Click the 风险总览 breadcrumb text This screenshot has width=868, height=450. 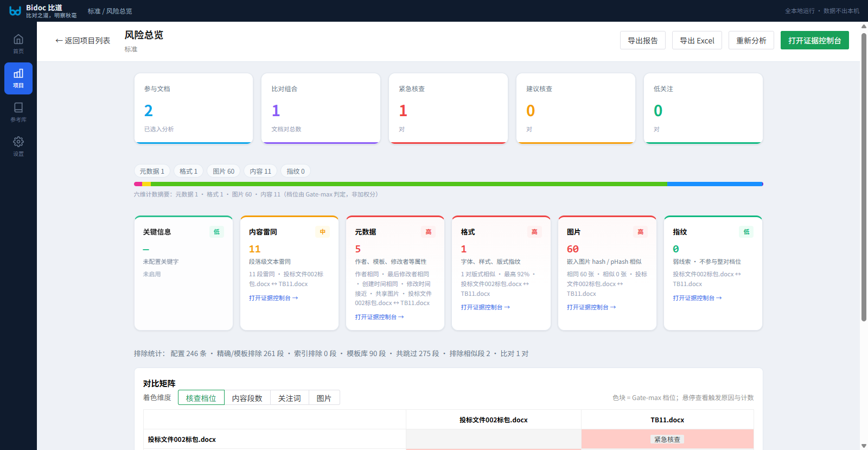119,11
